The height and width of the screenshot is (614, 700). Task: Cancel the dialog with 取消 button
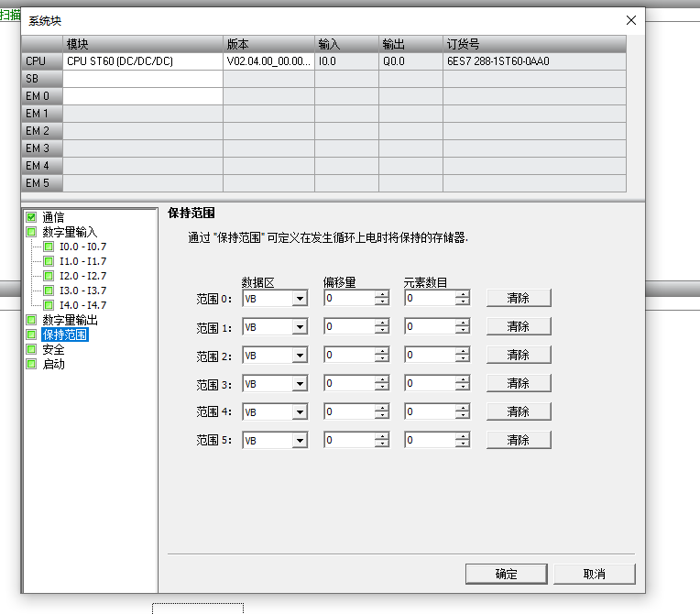594,574
